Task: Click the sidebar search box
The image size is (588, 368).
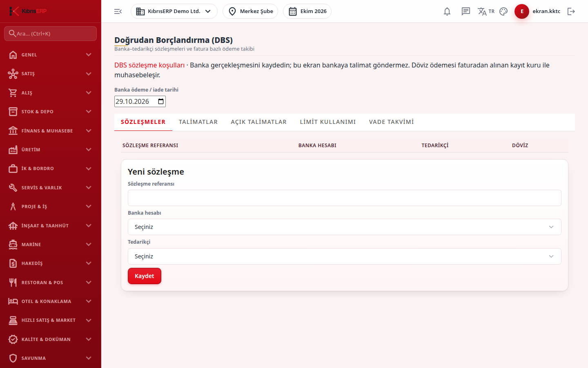Action: (x=51, y=34)
